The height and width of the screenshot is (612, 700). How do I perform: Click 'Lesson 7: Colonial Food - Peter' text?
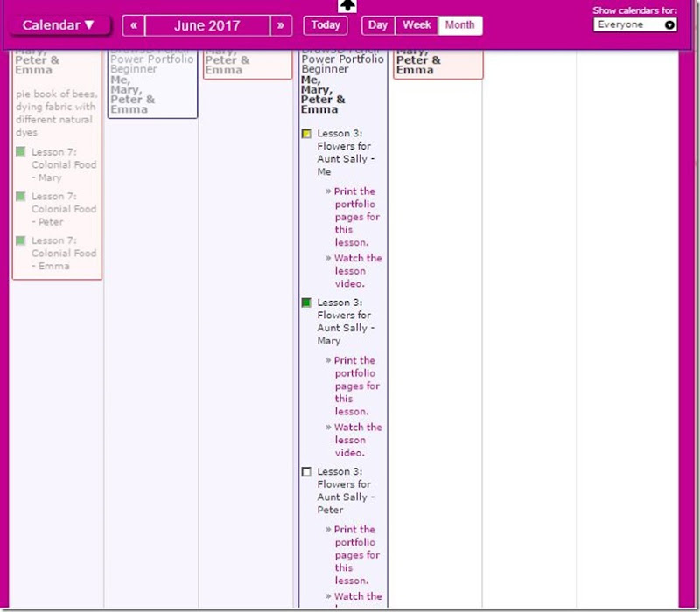(64, 209)
